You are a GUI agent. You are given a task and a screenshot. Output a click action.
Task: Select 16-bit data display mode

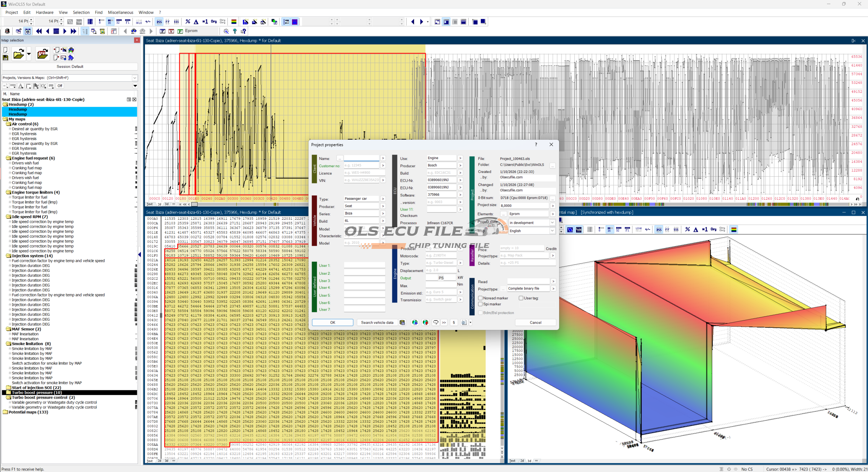110,22
